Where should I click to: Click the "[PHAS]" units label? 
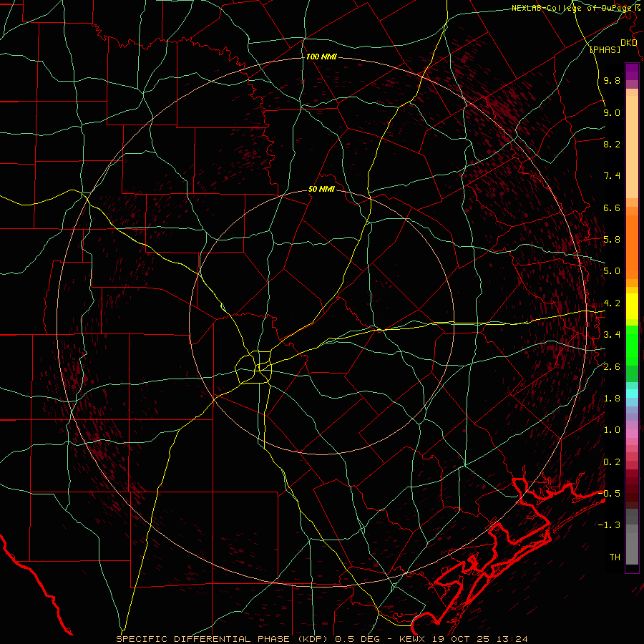[605, 49]
